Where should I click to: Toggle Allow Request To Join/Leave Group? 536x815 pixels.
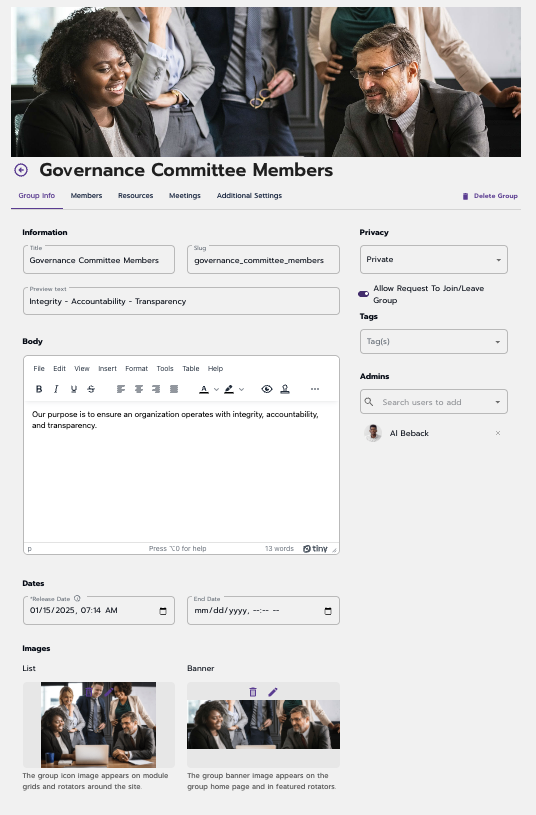363,294
